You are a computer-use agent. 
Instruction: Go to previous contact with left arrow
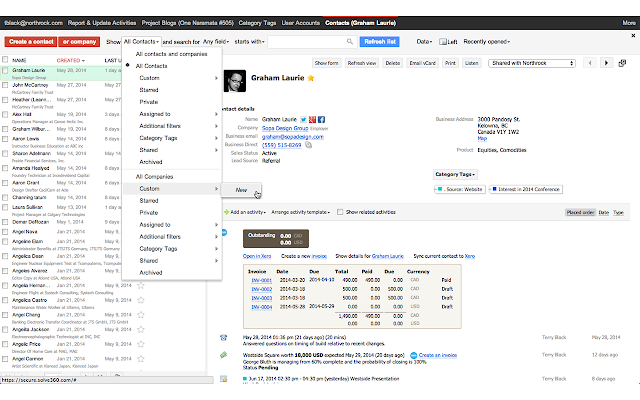coord(590,63)
